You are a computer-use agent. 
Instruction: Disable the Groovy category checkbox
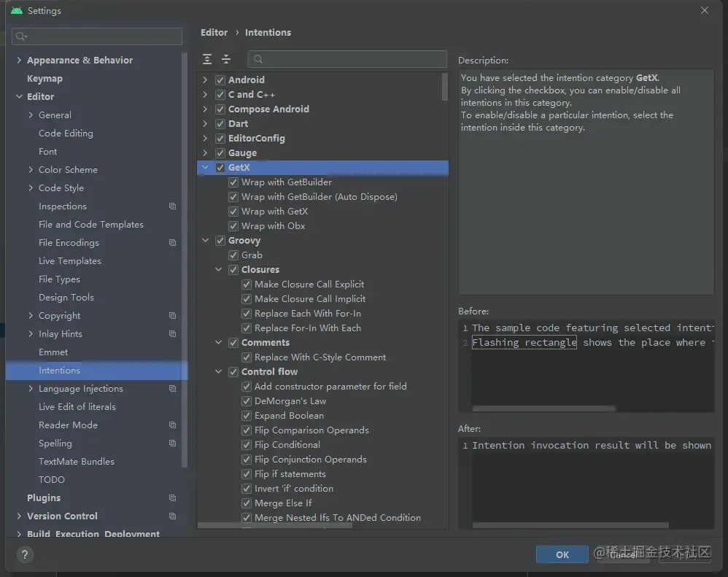(220, 241)
